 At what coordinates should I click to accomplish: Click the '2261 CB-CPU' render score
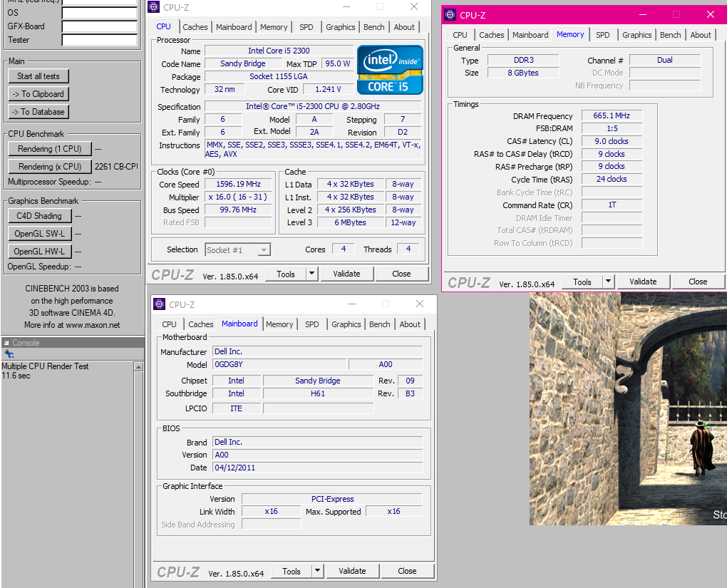click(x=116, y=167)
